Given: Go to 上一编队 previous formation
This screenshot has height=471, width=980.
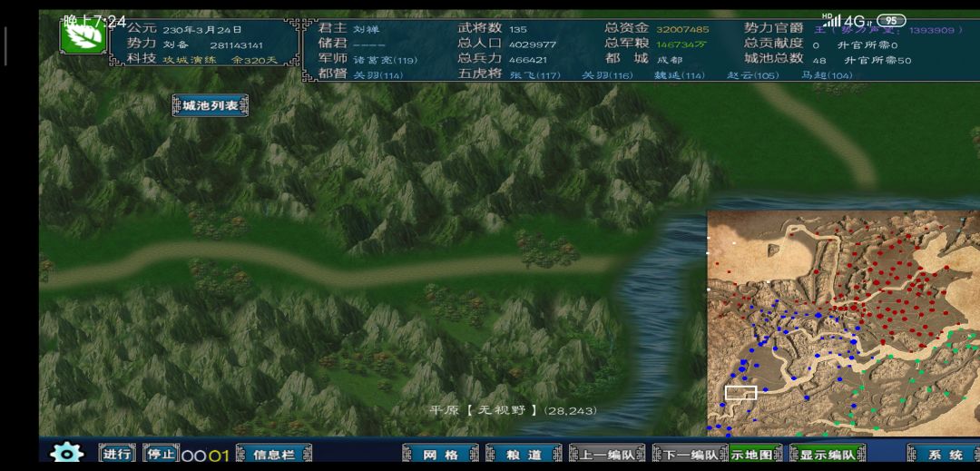Looking at the screenshot, I should 607,454.
